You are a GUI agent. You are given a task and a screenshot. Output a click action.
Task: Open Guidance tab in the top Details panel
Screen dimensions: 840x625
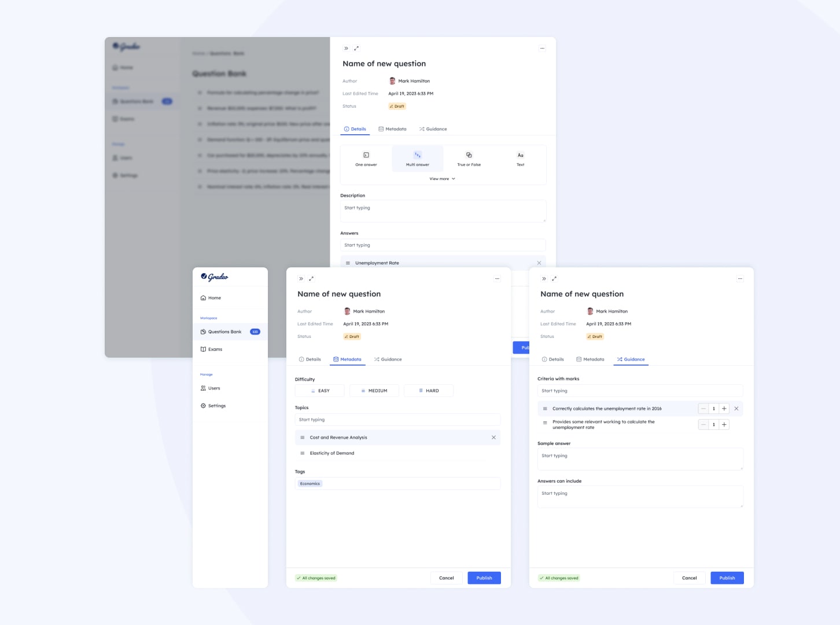pyautogui.click(x=433, y=129)
